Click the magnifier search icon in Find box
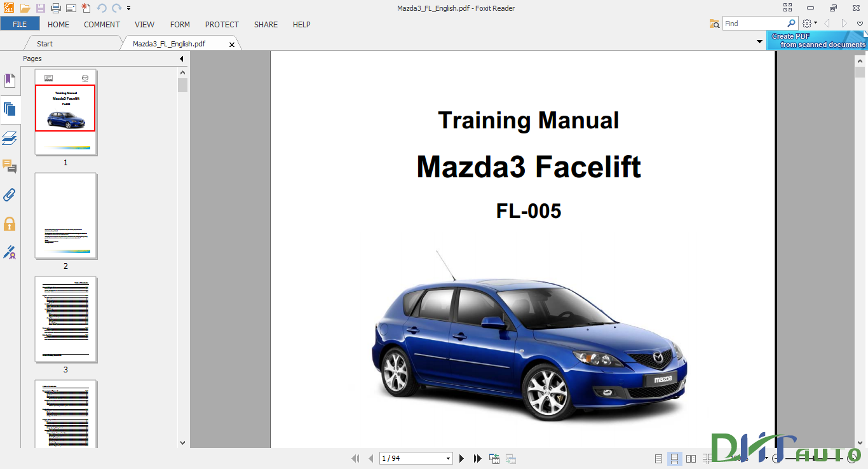The image size is (868, 469). (791, 24)
